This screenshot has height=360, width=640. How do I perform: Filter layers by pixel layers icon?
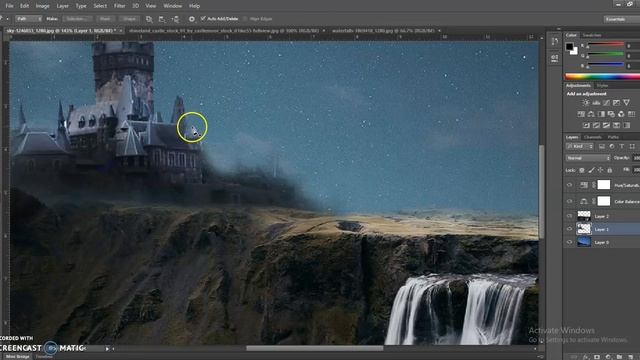(602, 146)
